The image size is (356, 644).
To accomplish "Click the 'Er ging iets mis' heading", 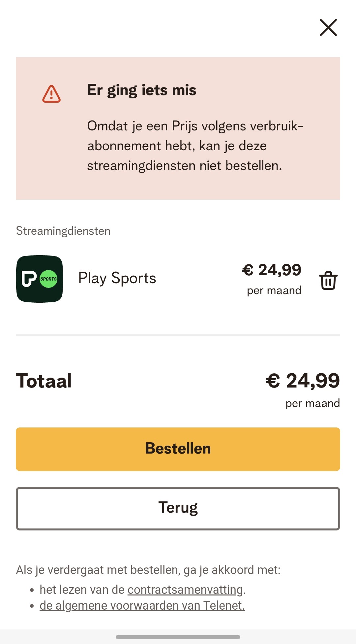I will coord(142,90).
